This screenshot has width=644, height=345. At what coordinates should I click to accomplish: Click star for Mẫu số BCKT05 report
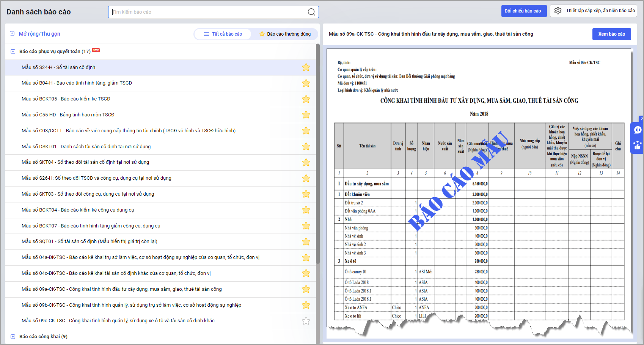click(306, 99)
